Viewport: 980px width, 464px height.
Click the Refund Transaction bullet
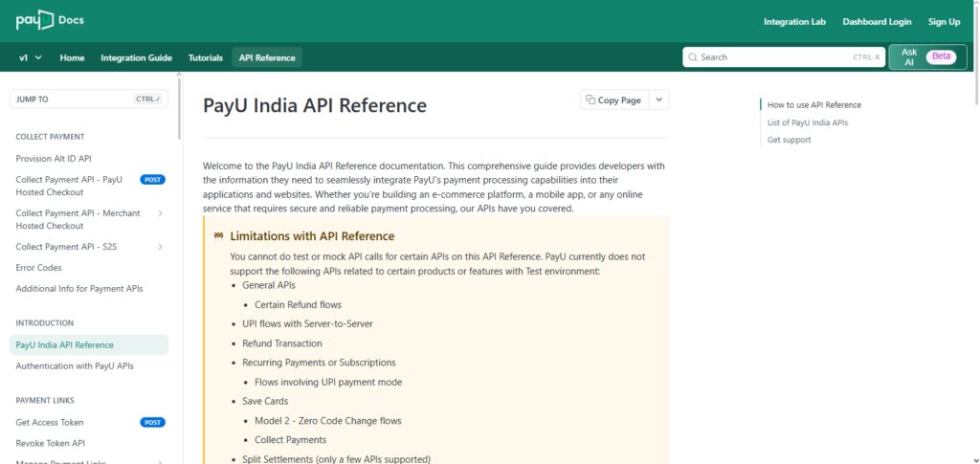coord(282,343)
